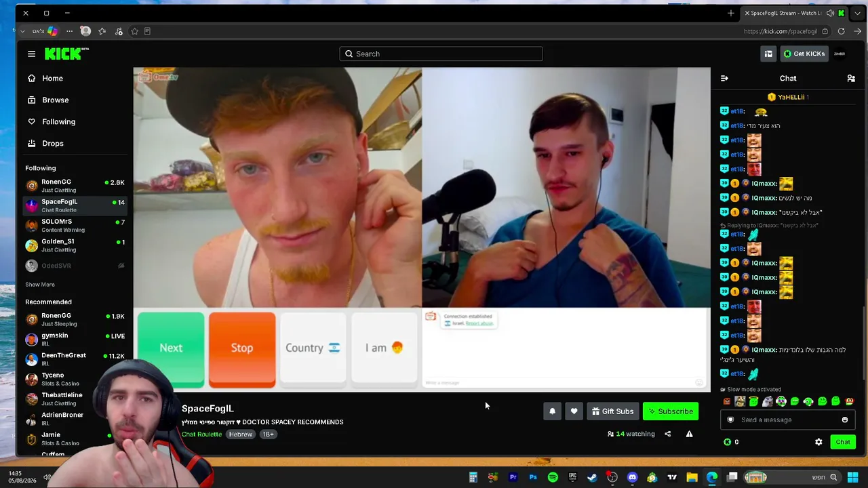Click Gift Subs button
The width and height of the screenshot is (868, 488).
click(612, 411)
